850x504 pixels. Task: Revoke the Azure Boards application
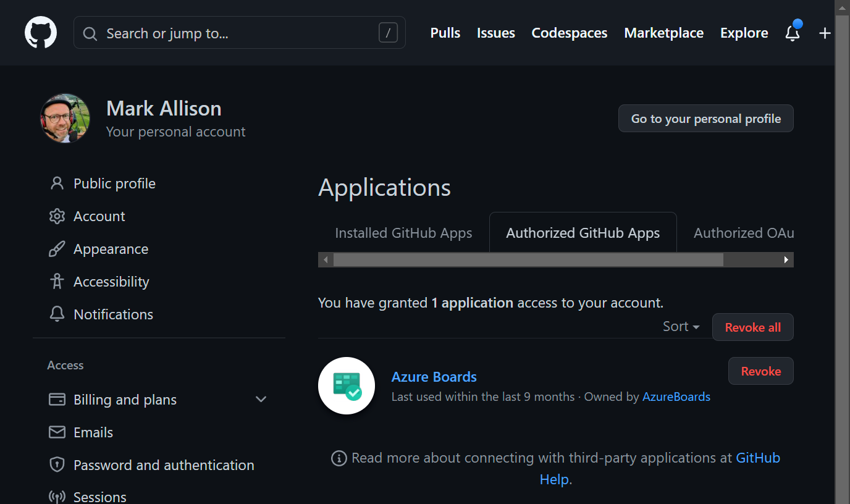coord(761,371)
